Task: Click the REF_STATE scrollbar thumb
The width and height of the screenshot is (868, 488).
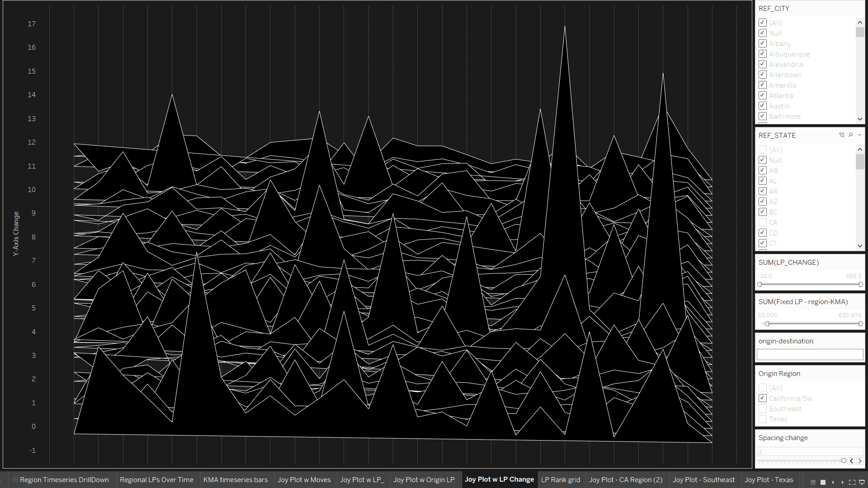Action: click(x=860, y=162)
